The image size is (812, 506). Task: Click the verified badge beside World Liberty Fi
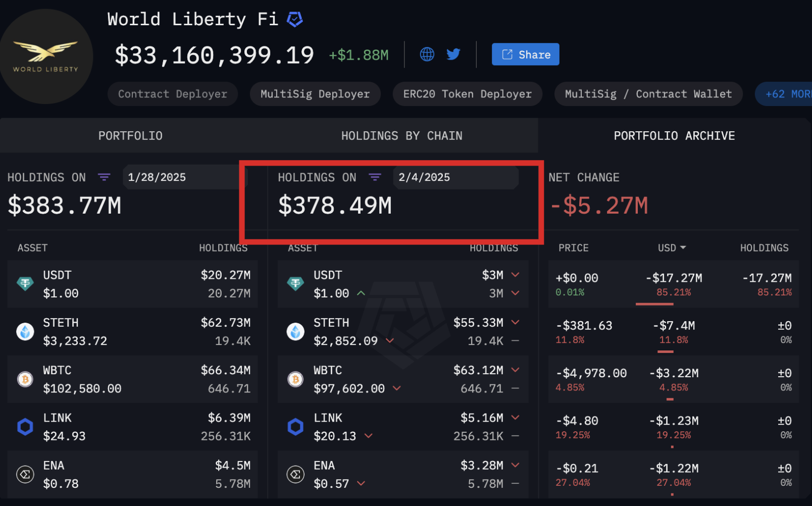[295, 20]
